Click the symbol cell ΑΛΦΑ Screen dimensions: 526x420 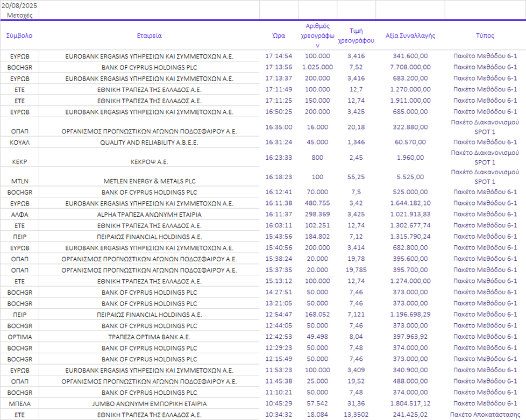click(x=19, y=215)
